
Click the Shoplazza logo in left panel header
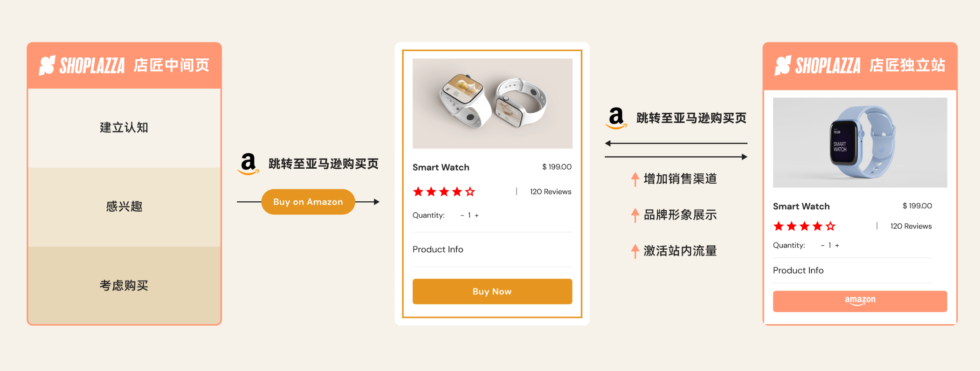(x=82, y=66)
